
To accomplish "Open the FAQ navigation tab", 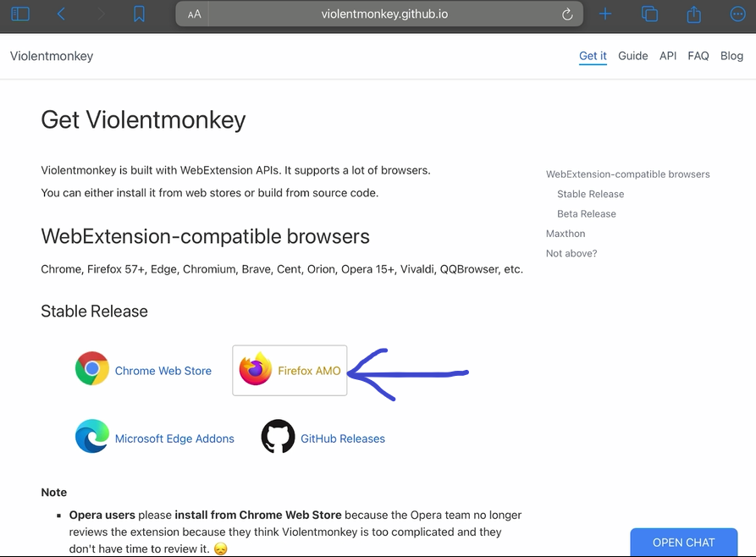I will (x=698, y=56).
